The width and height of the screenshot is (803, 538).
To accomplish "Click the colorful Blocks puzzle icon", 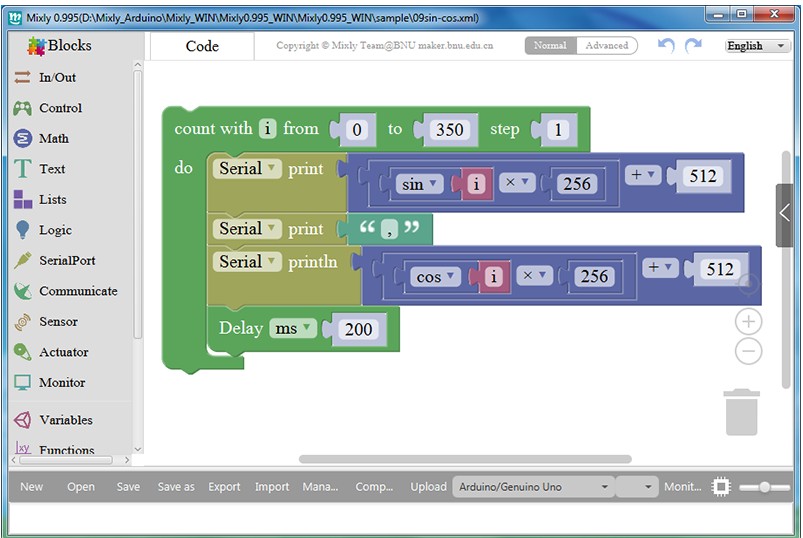I will point(36,46).
